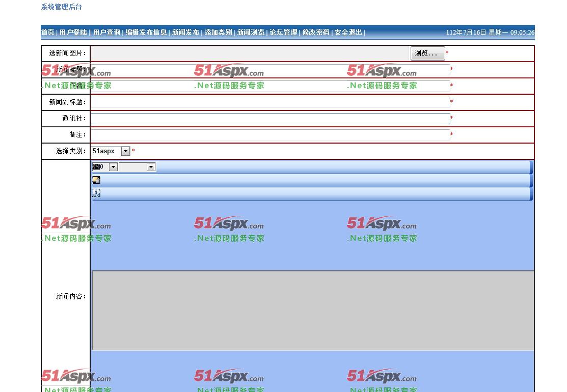The width and height of the screenshot is (567, 392).
Task: Open 添加类别 page
Action: click(218, 32)
